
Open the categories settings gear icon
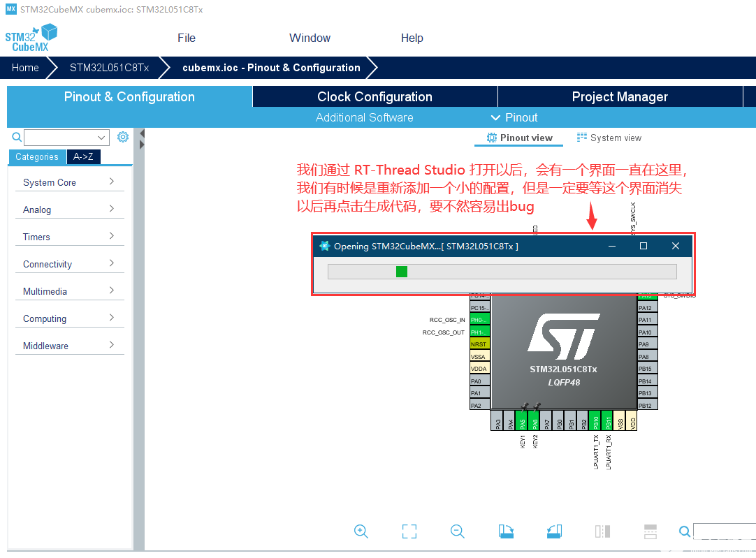(123, 138)
